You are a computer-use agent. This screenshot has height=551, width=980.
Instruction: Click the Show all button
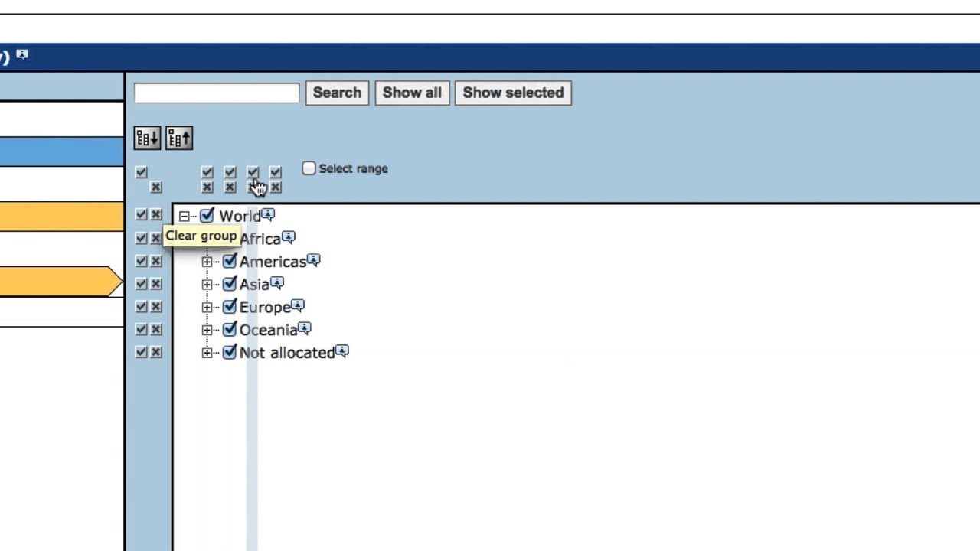point(412,93)
